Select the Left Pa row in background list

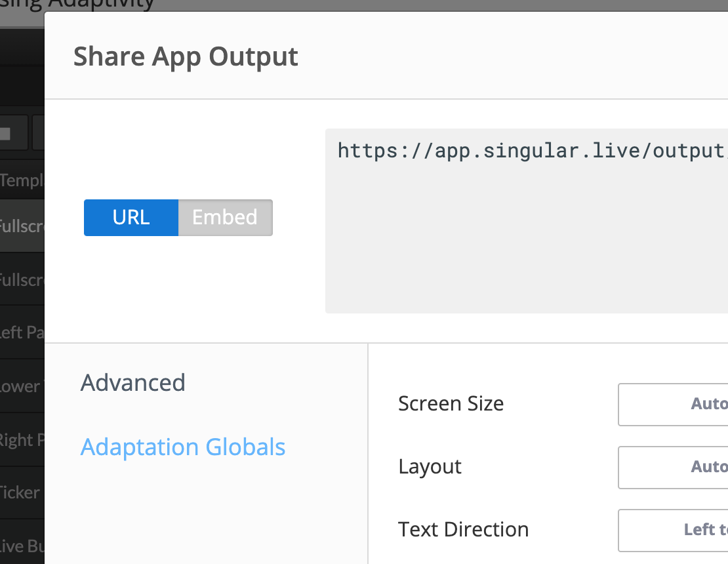[22, 332]
